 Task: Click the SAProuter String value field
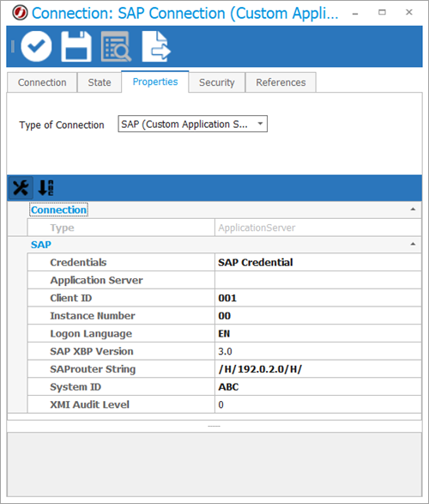click(x=318, y=369)
